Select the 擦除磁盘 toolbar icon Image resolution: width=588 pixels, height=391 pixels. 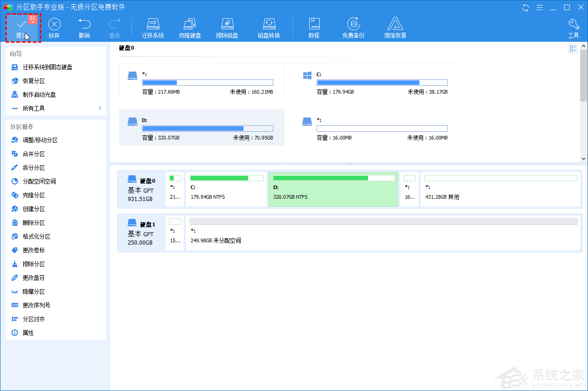[x=227, y=24]
